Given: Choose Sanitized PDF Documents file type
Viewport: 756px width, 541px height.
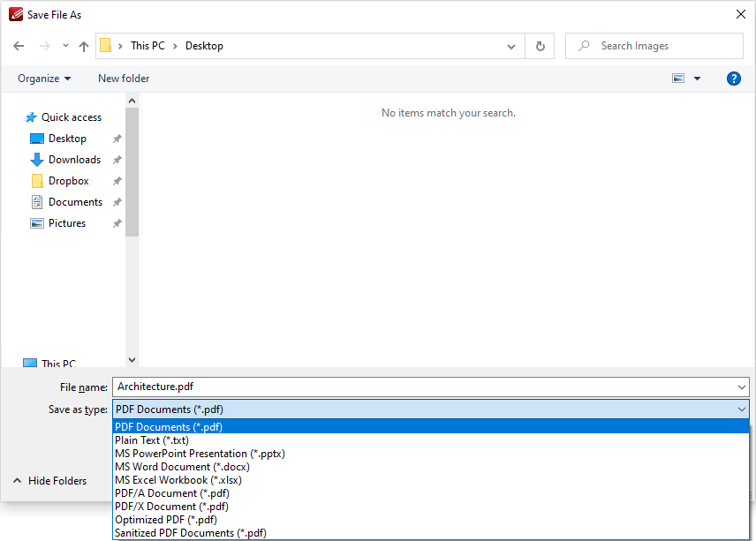Looking at the screenshot, I should pos(190,532).
